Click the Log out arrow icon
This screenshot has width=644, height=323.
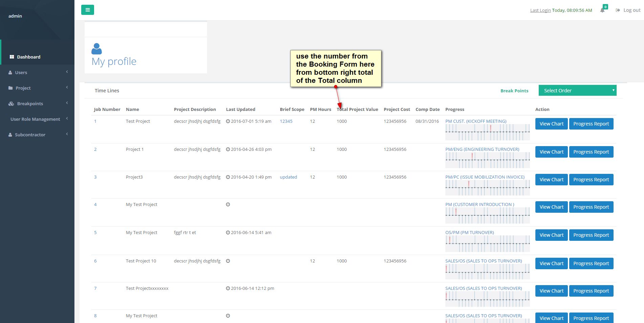(x=618, y=10)
